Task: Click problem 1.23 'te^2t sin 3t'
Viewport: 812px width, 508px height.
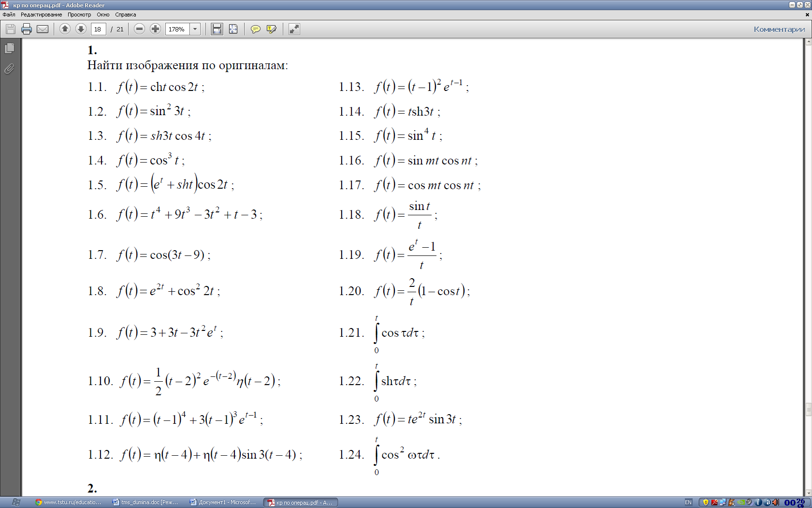Action: tap(418, 418)
